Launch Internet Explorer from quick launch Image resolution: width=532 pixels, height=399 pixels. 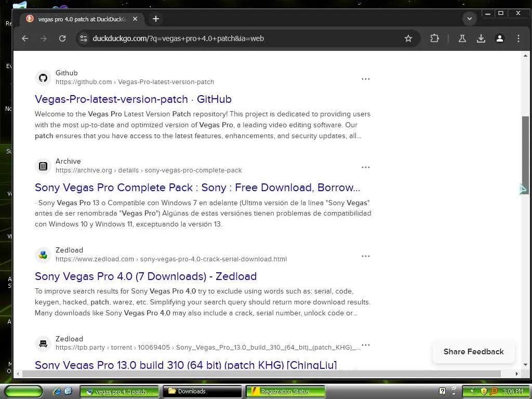click(x=57, y=391)
